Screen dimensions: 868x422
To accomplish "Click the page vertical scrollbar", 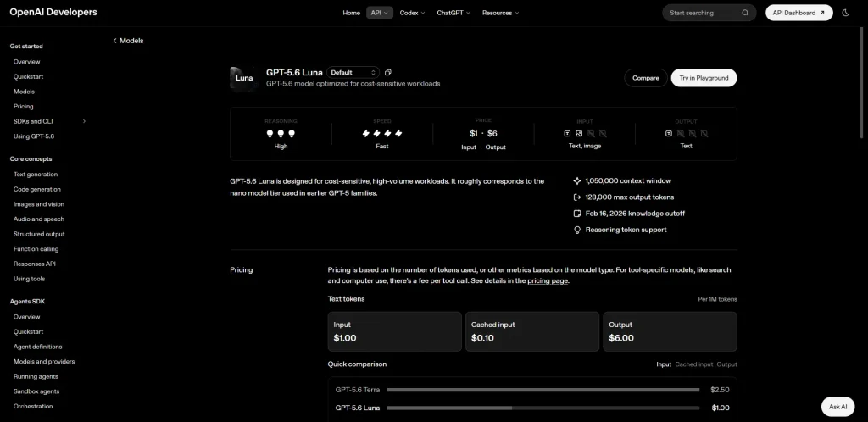I will point(862,83).
